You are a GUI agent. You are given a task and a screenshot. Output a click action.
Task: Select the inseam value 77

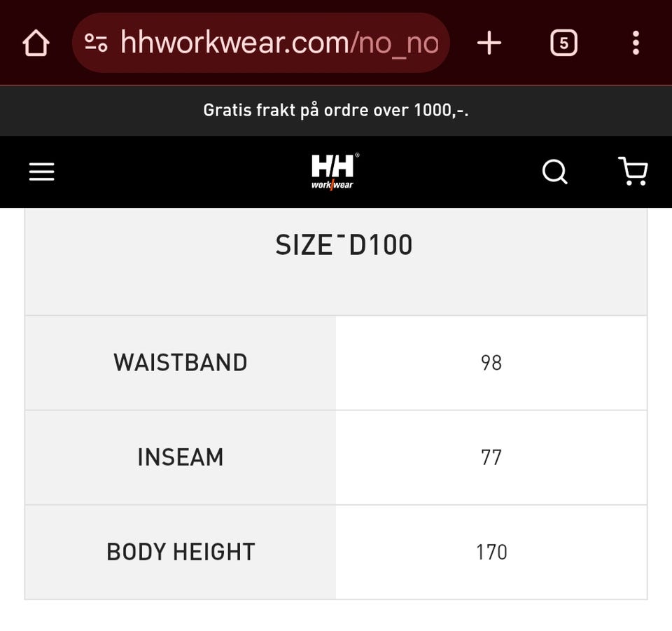(491, 458)
